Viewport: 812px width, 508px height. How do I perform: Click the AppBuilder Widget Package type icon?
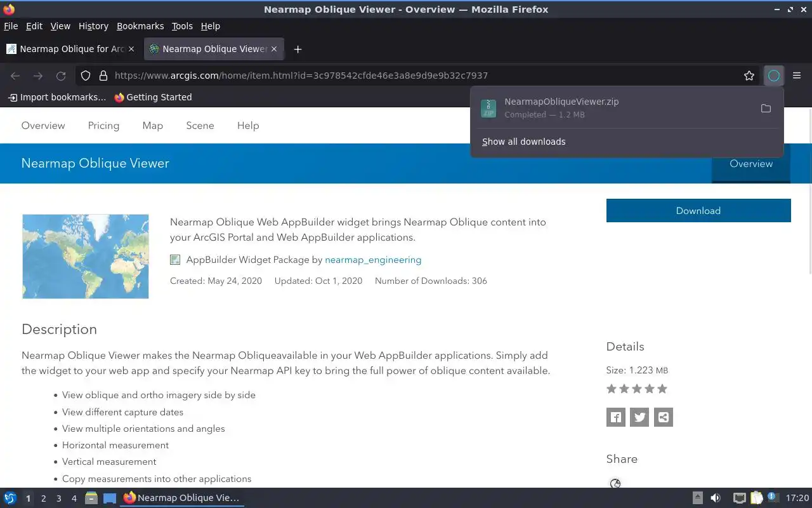tap(175, 260)
